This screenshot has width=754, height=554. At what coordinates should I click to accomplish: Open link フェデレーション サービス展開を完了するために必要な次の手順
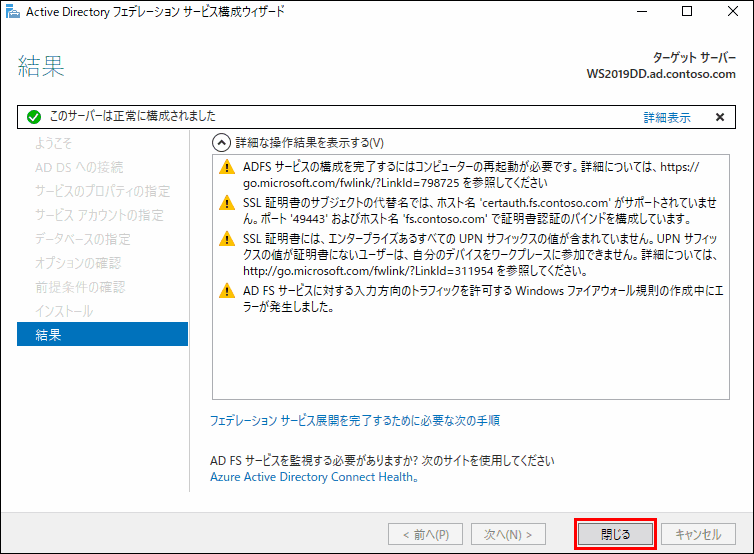point(355,421)
